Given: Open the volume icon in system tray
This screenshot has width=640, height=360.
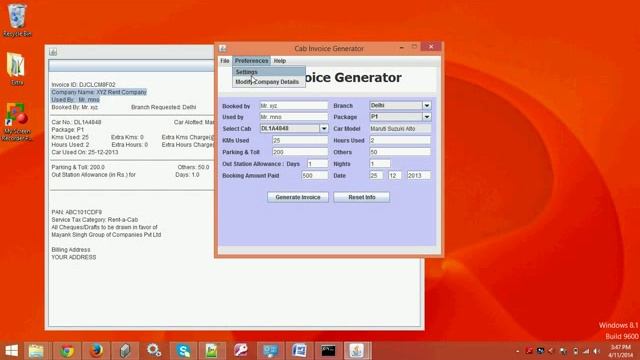Looking at the screenshot, I should coord(597,351).
